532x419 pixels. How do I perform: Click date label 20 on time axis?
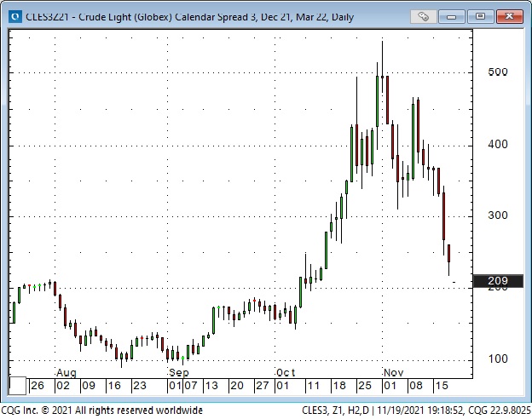pyautogui.click(x=237, y=386)
